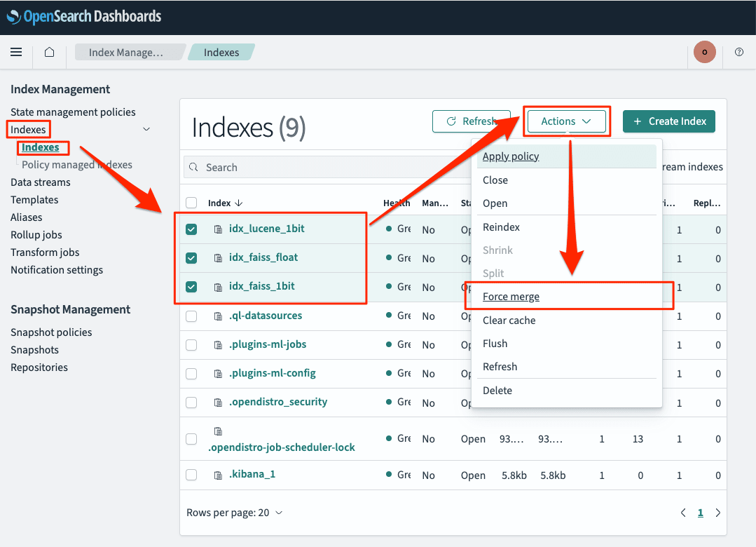756x547 pixels.
Task: Click the document icon beside .plugins-ml-jobs
Action: click(218, 345)
